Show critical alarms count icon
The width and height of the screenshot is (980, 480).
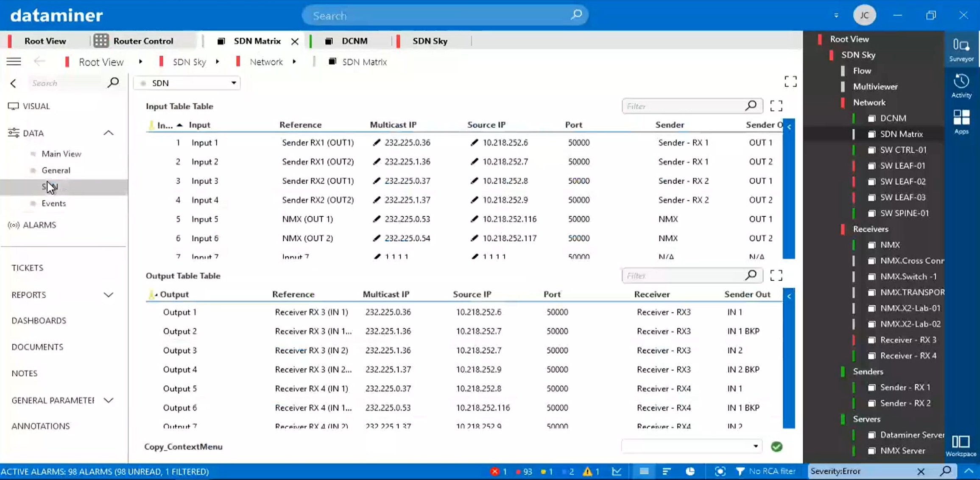(x=494, y=472)
